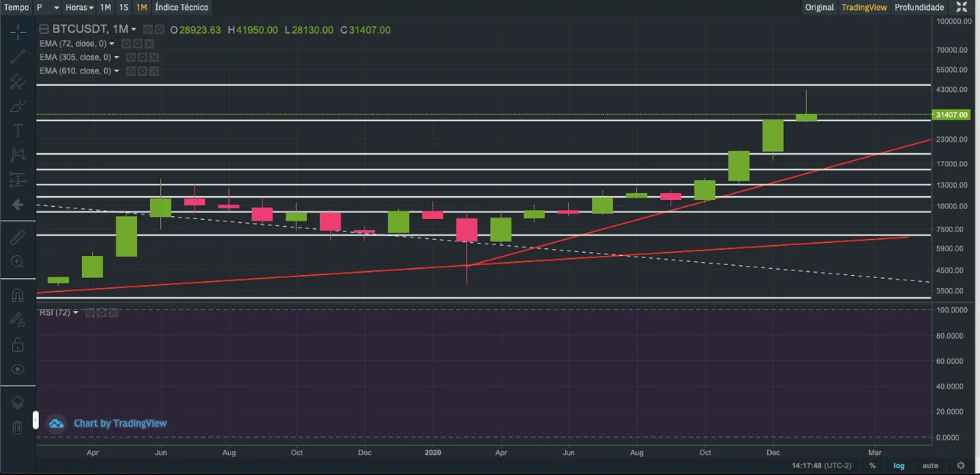The image size is (980, 475).
Task: Toggle auto scale
Action: (930, 465)
